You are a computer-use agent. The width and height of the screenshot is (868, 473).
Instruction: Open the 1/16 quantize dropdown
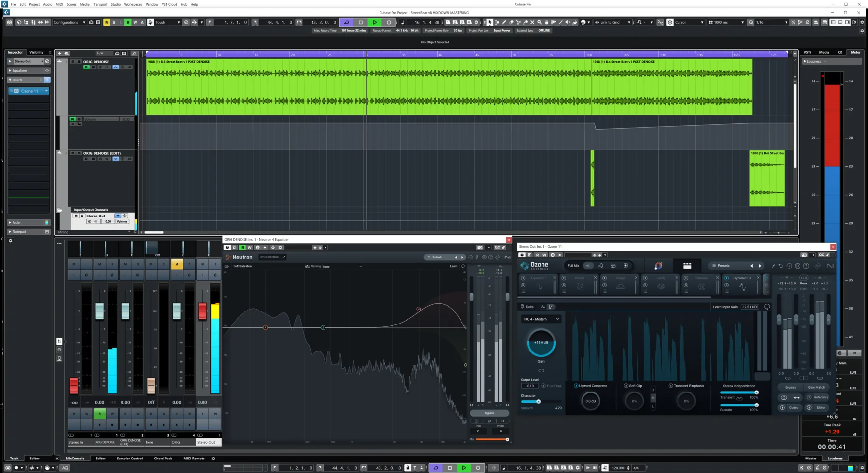pos(772,22)
